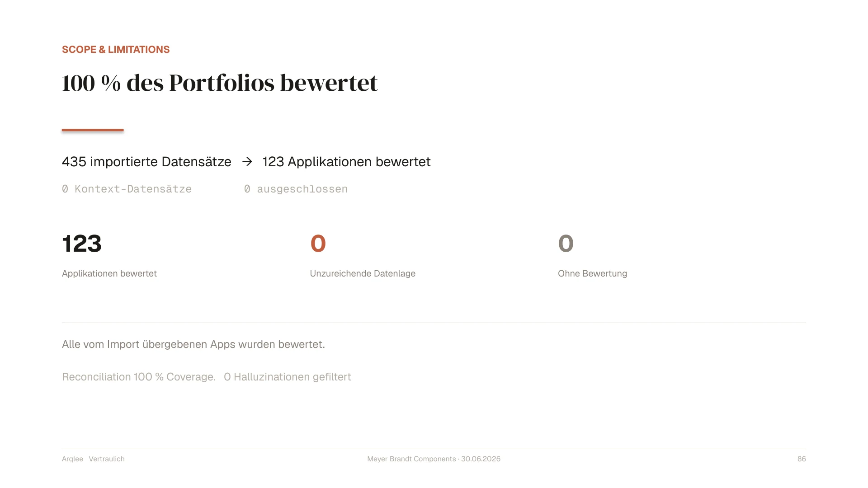Click the orange accent line under the headline
The width and height of the screenshot is (868, 488).
(93, 130)
